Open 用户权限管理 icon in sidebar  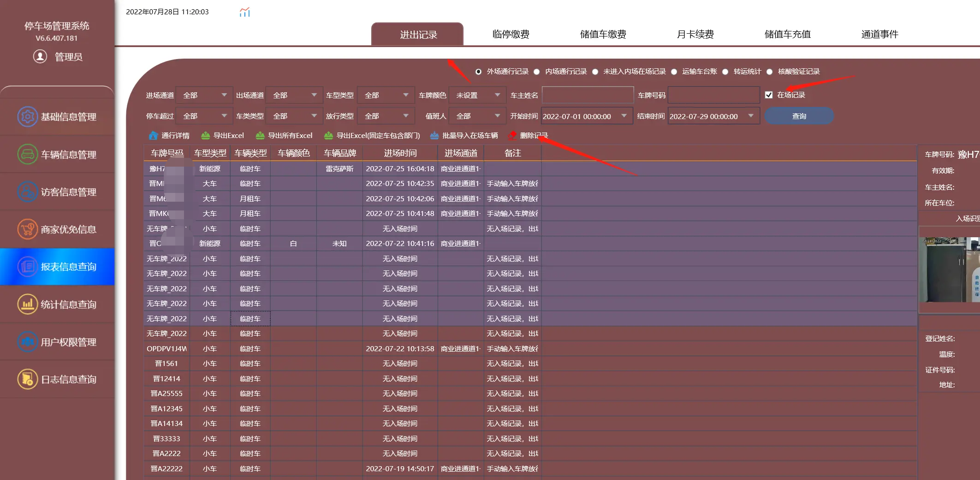(27, 342)
